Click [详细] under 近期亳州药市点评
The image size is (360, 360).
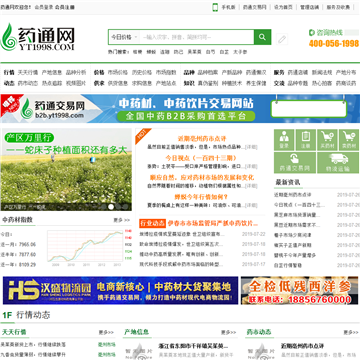(x=251, y=147)
